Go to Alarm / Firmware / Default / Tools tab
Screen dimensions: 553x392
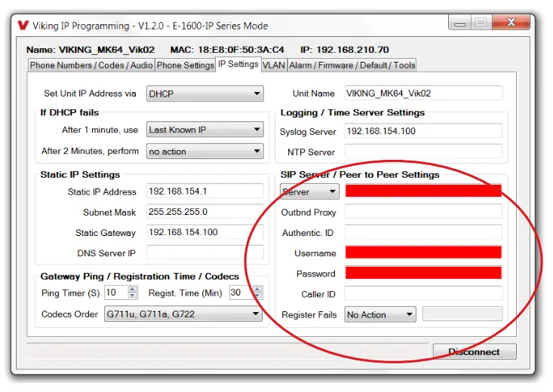click(x=352, y=66)
